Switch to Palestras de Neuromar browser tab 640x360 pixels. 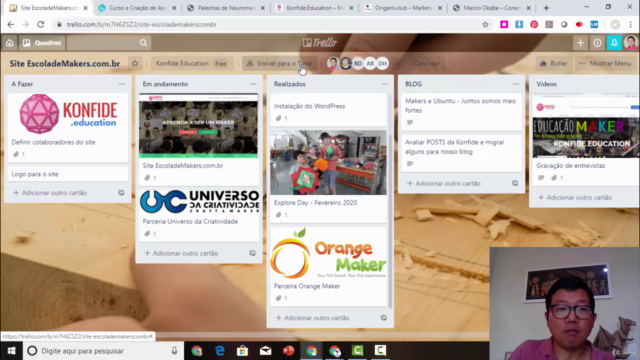pyautogui.click(x=226, y=8)
